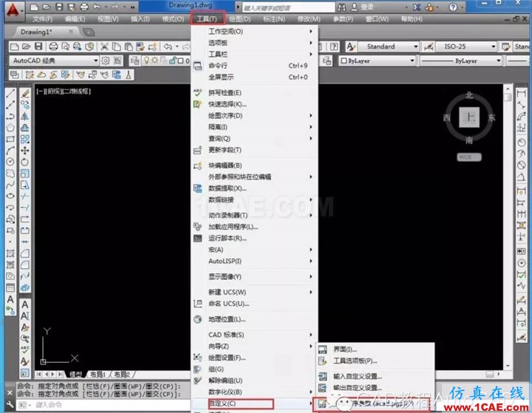Expand the 工作空间(O) submenu
532x413 pixels.
[254, 32]
